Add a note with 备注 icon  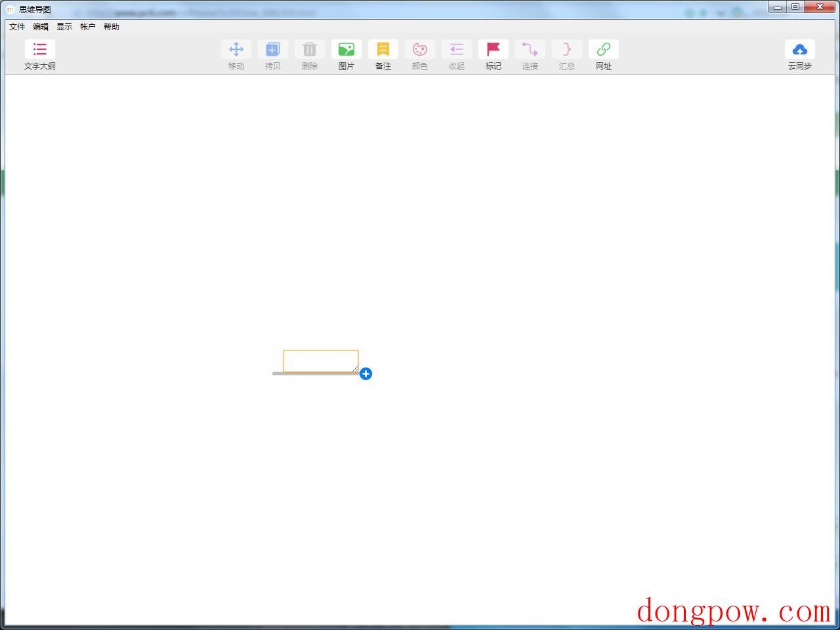383,49
